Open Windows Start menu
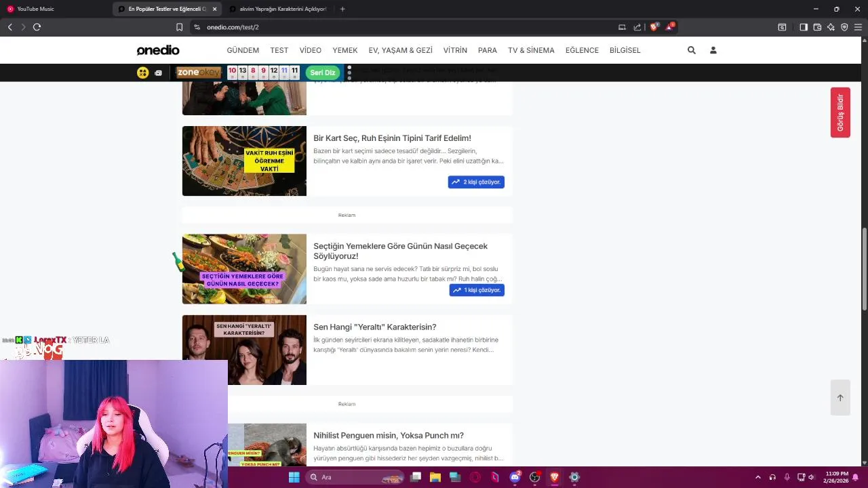Screen dimensions: 868x488 pyautogui.click(x=294, y=477)
